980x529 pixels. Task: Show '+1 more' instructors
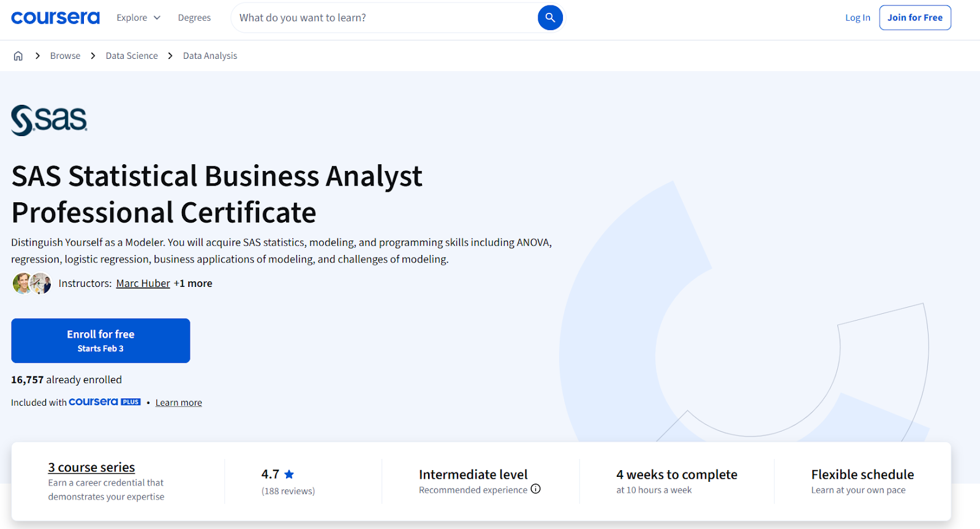[x=193, y=283]
